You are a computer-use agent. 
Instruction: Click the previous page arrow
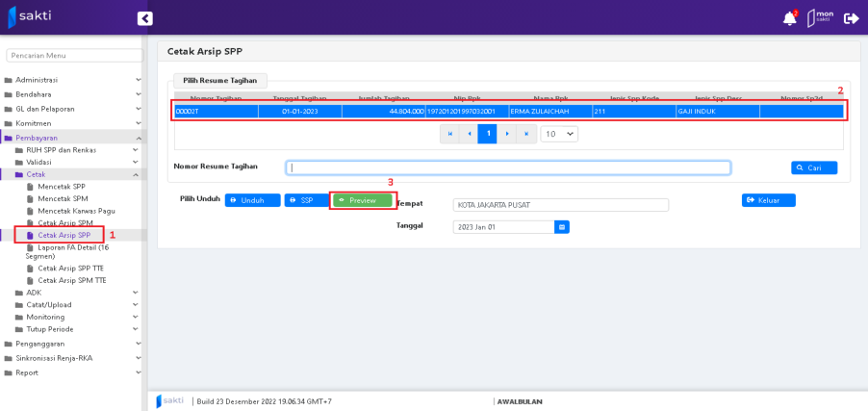point(469,134)
